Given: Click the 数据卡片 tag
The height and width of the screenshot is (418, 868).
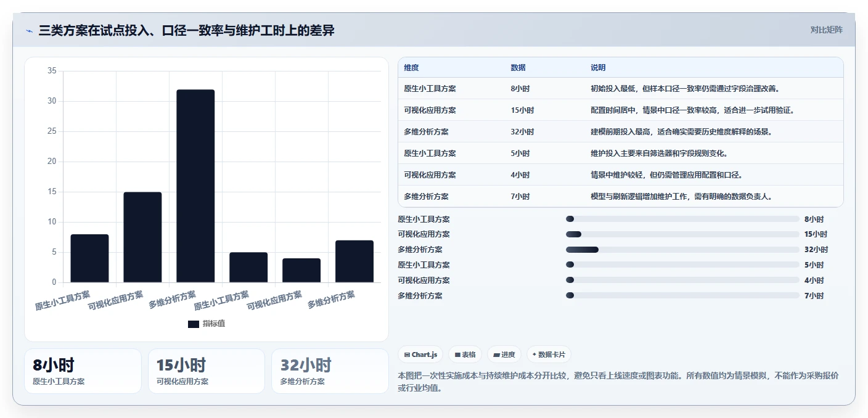Looking at the screenshot, I should (549, 354).
